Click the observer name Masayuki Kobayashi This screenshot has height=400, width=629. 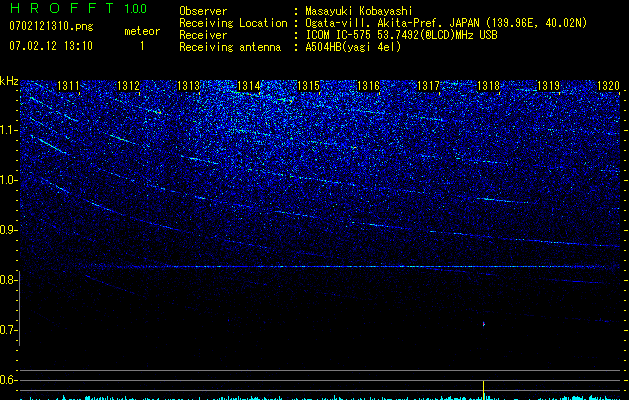359,11
